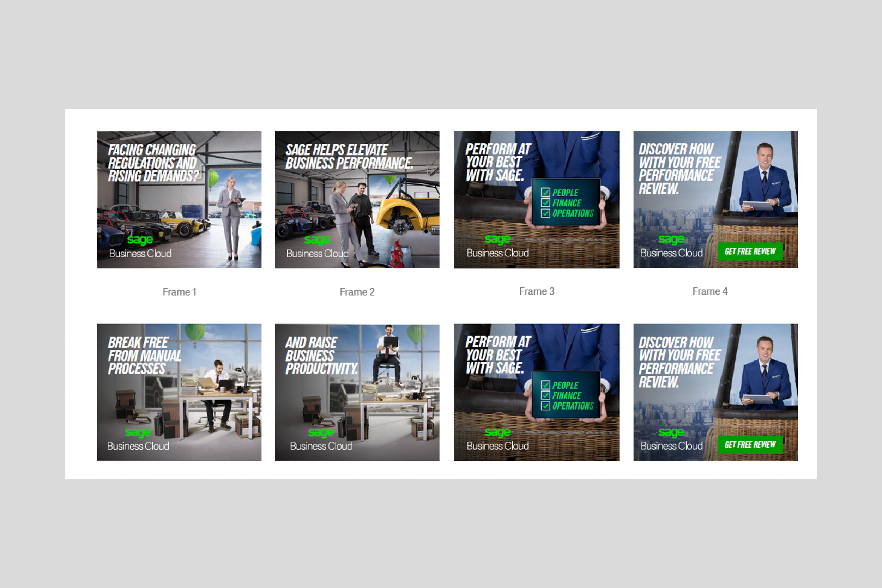Open the 'Sage Helps Elevate Business Performance' frame

(x=357, y=200)
